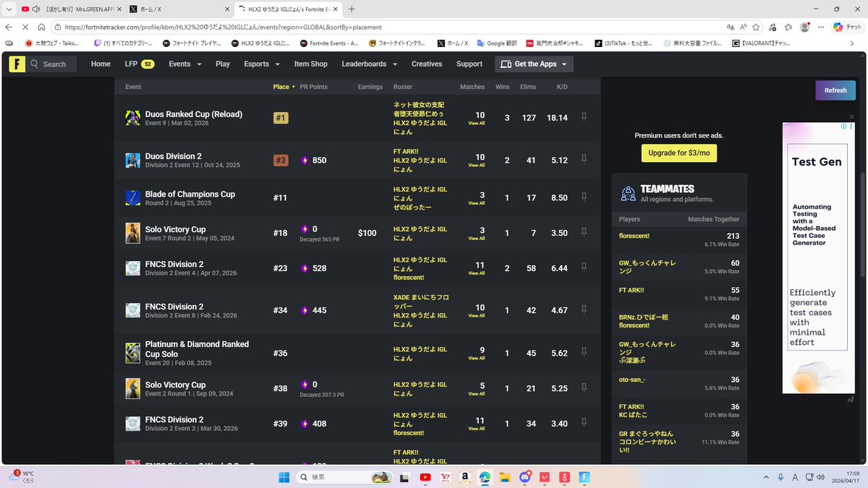This screenshot has width=868, height=488.
Task: Click Duos Ranked Cup (Reload) event title
Action: tap(194, 114)
